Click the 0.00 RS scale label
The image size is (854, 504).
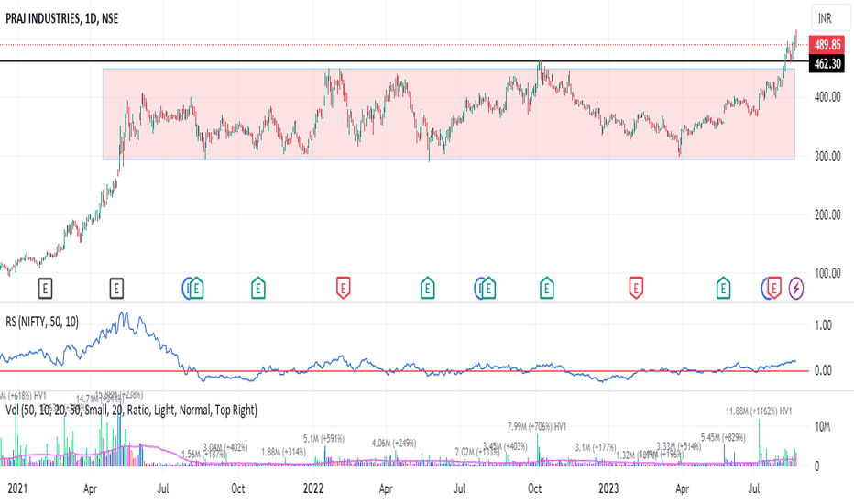tap(823, 370)
